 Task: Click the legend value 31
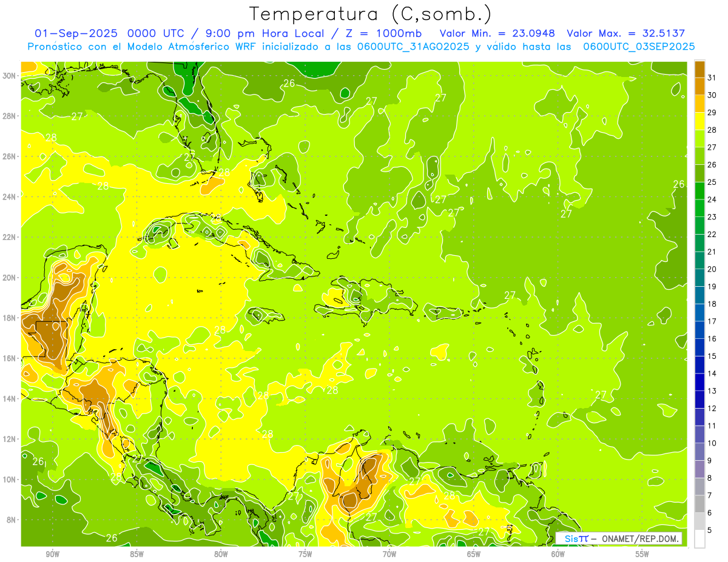(712, 78)
